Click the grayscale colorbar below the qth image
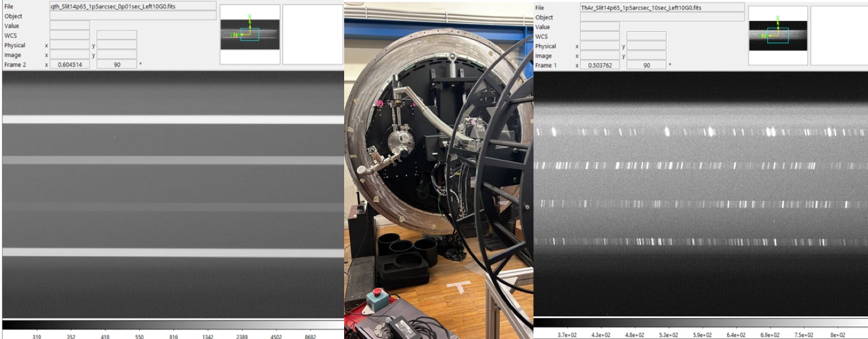Image resolution: width=868 pixels, height=339 pixels. pyautogui.click(x=173, y=325)
